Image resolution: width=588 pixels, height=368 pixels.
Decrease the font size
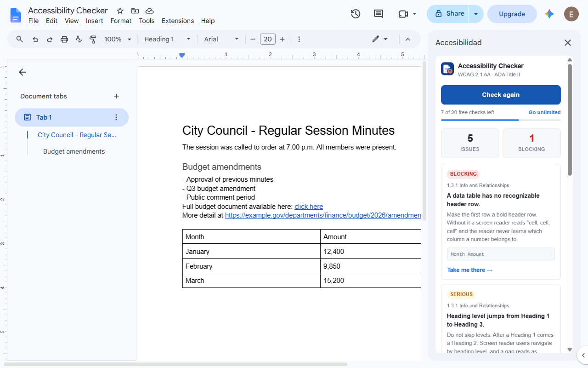click(253, 39)
